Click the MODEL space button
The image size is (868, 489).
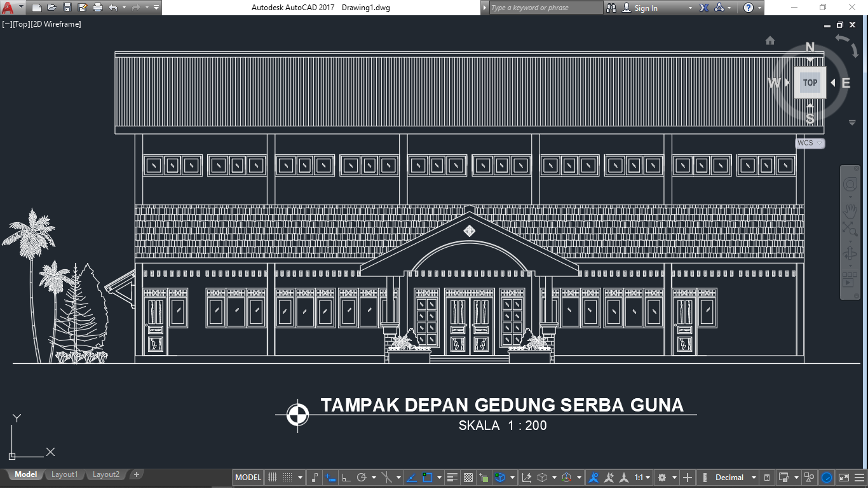click(x=248, y=477)
